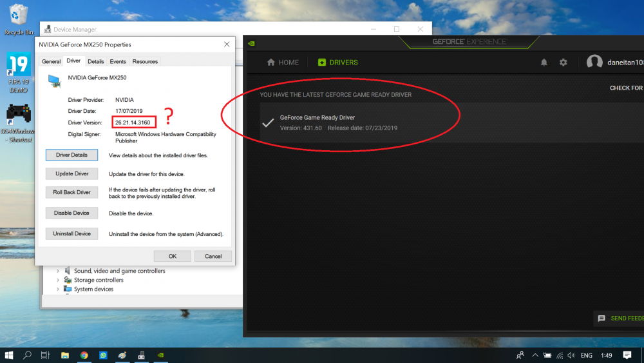Image resolution: width=644 pixels, height=363 pixels.
Task: Open the Action Center notifications icon
Action: pyautogui.click(x=627, y=355)
